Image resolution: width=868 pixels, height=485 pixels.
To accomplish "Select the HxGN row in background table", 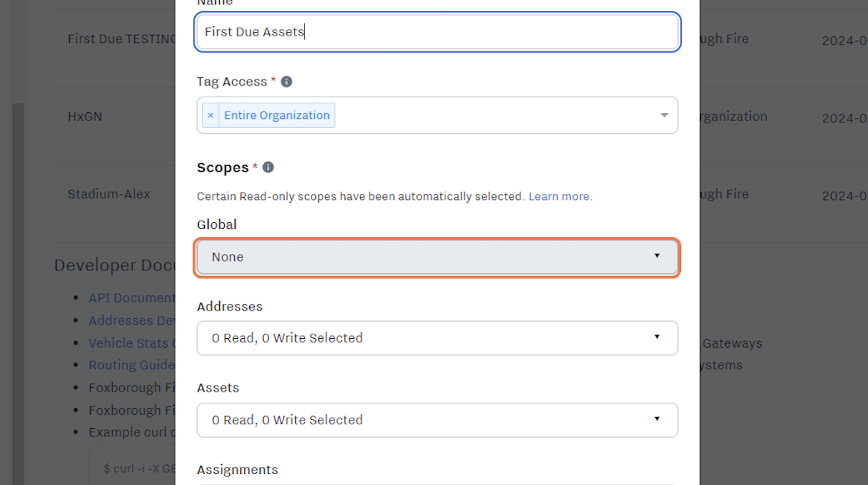I will (x=85, y=116).
